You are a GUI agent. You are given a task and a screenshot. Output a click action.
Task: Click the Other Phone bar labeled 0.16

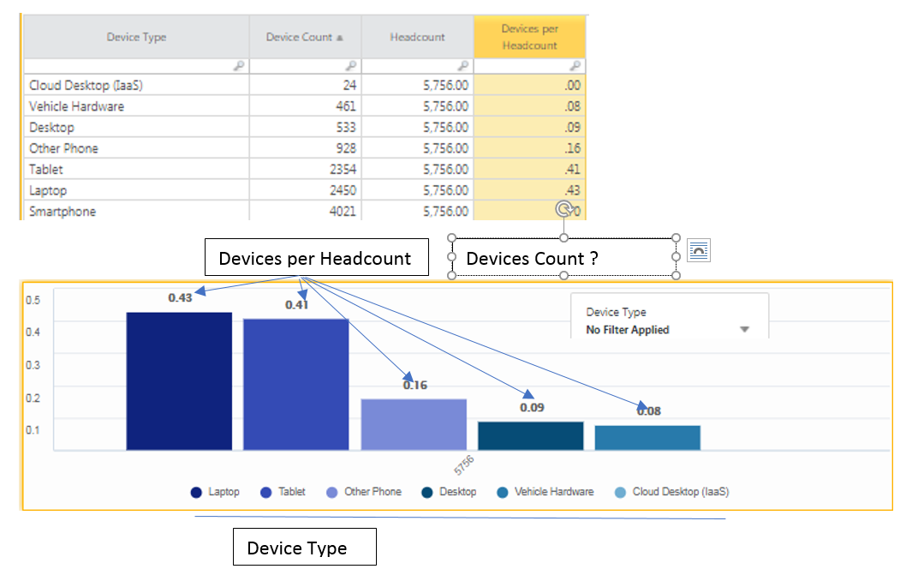(414, 424)
